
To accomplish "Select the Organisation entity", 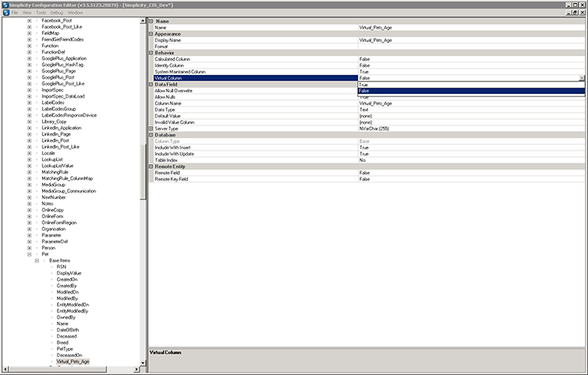I will (54, 229).
